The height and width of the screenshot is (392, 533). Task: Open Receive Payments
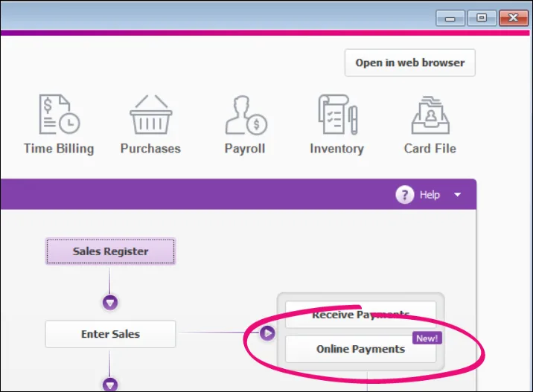point(360,315)
